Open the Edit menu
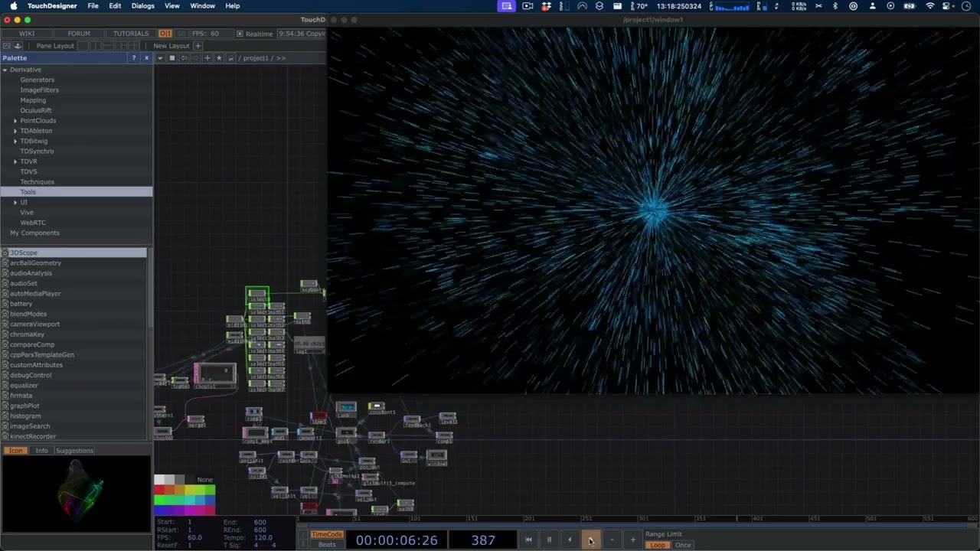Screen dimensions: 980x551 (115, 6)
